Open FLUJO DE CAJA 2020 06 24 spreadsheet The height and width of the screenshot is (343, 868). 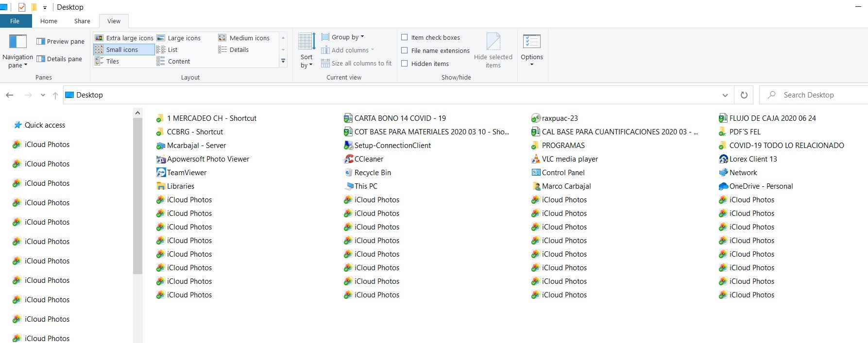point(767,118)
